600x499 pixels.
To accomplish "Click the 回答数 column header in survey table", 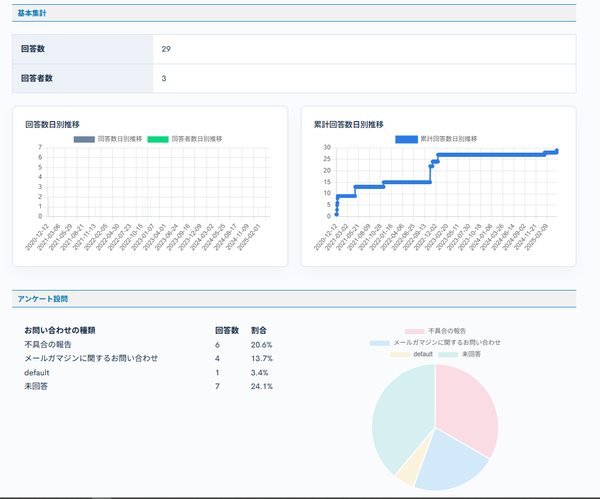I will point(227,330).
